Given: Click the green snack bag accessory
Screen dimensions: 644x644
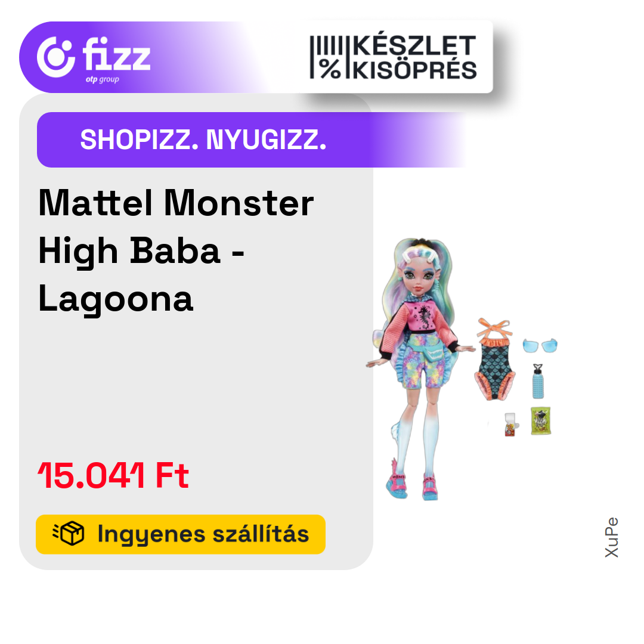Looking at the screenshot, I should [x=540, y=420].
